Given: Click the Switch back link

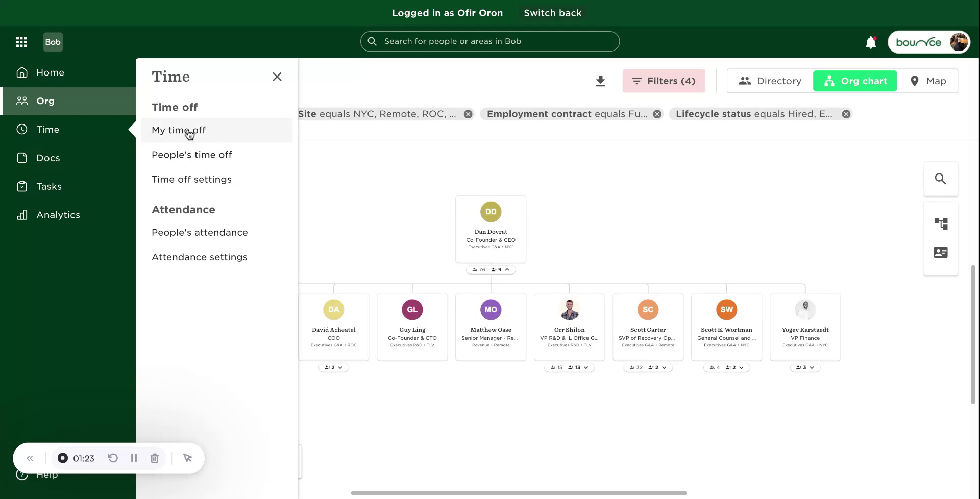Looking at the screenshot, I should pyautogui.click(x=553, y=13).
